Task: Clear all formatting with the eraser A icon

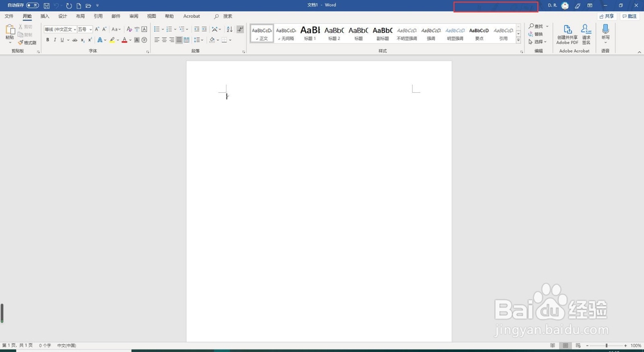Action: coord(129,29)
